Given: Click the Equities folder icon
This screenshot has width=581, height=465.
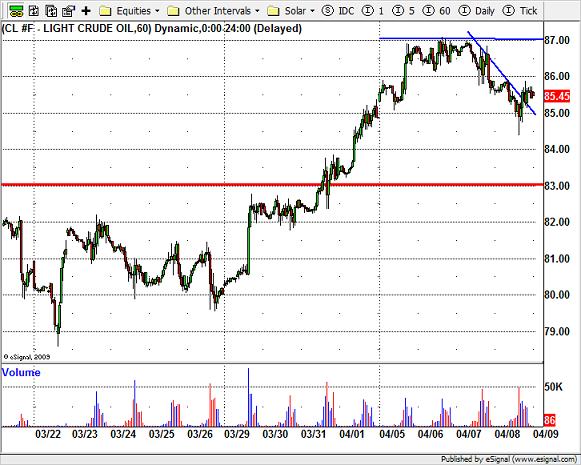Looking at the screenshot, I should pyautogui.click(x=105, y=11).
